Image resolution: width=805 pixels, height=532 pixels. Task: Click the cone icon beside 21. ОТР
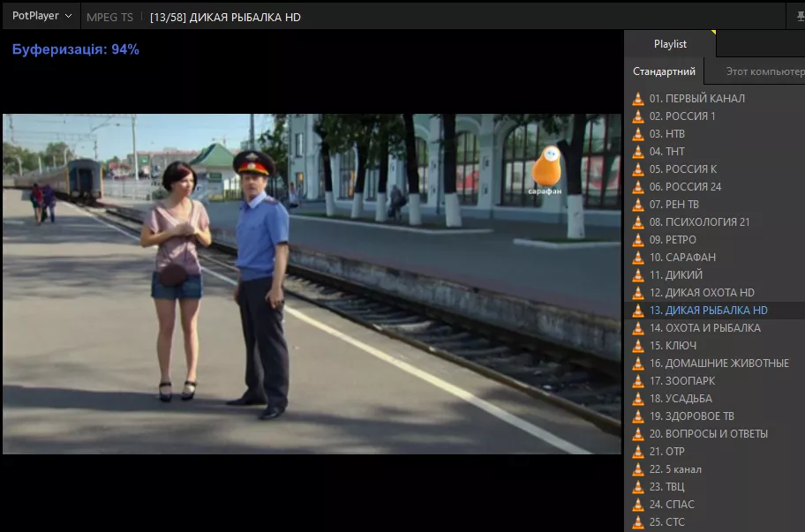[638, 452]
